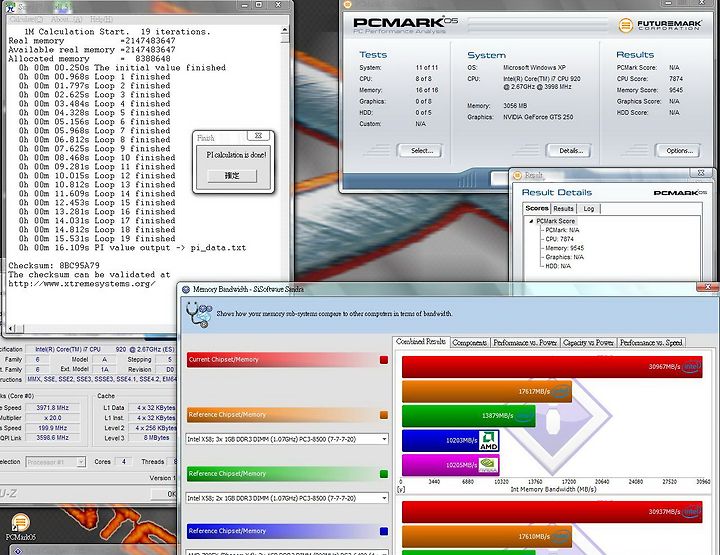720x555 pixels.
Task: Open the Calculate menu in Super PI
Action: coord(26,19)
